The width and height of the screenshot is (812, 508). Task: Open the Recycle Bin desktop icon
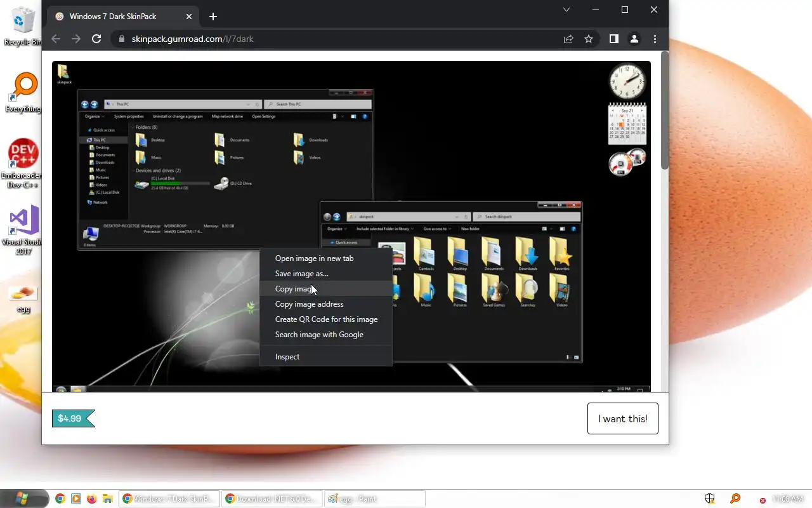23,26
